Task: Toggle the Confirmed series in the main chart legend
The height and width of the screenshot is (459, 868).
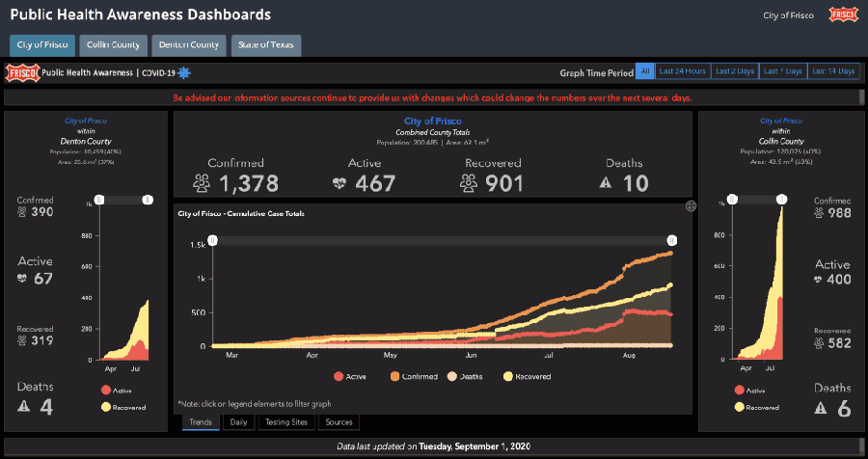Action: coord(414,376)
